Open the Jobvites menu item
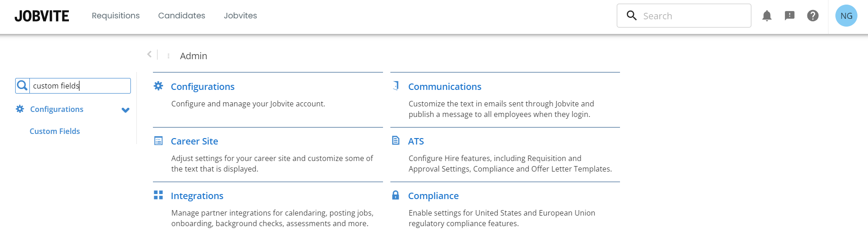Screen dimensions: 868x250 click(x=240, y=16)
